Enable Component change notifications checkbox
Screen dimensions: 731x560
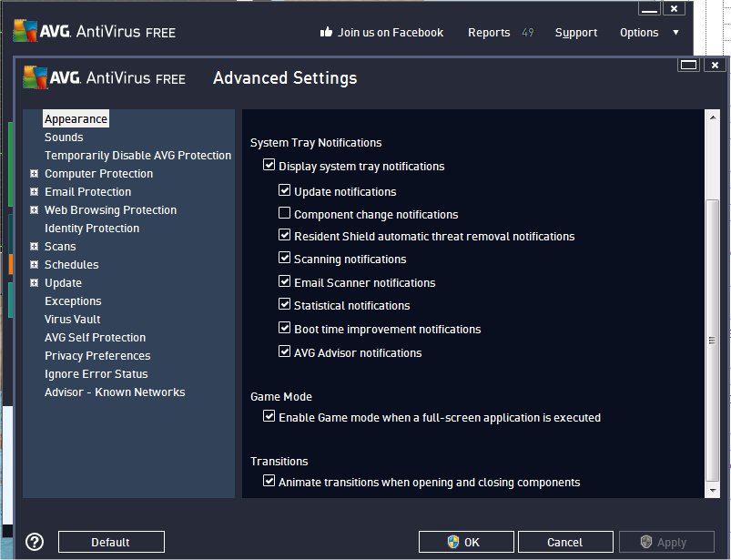tap(284, 213)
